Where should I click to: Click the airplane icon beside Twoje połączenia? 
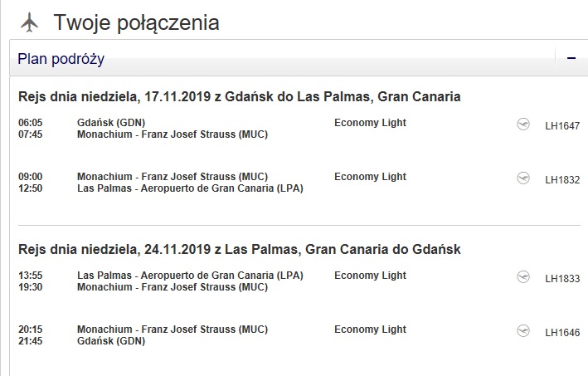point(29,22)
